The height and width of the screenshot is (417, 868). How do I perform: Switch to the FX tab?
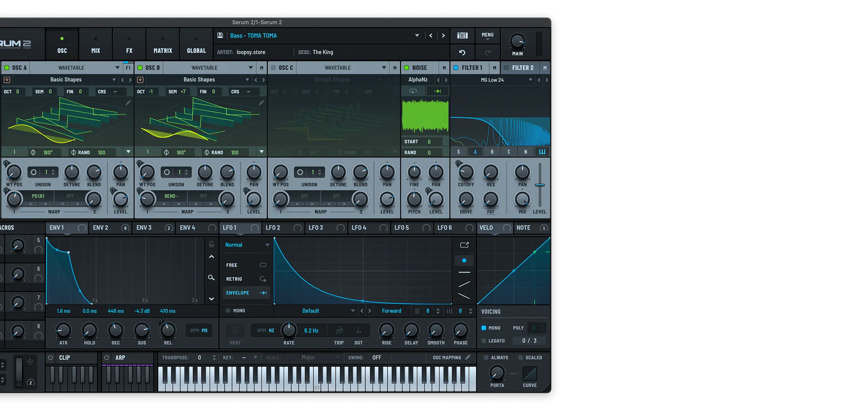pyautogui.click(x=129, y=44)
